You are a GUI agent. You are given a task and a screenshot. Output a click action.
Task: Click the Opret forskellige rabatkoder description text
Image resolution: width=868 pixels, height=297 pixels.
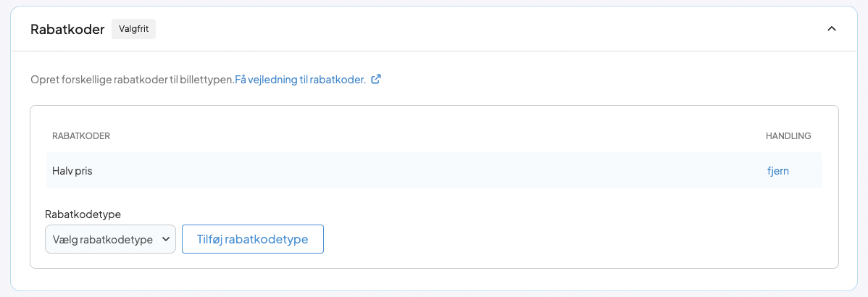click(132, 80)
